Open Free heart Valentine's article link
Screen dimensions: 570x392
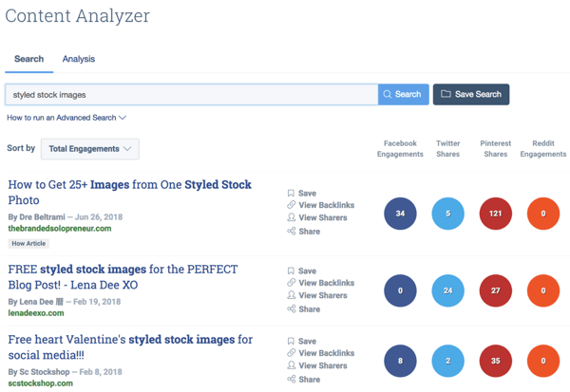[x=130, y=347]
